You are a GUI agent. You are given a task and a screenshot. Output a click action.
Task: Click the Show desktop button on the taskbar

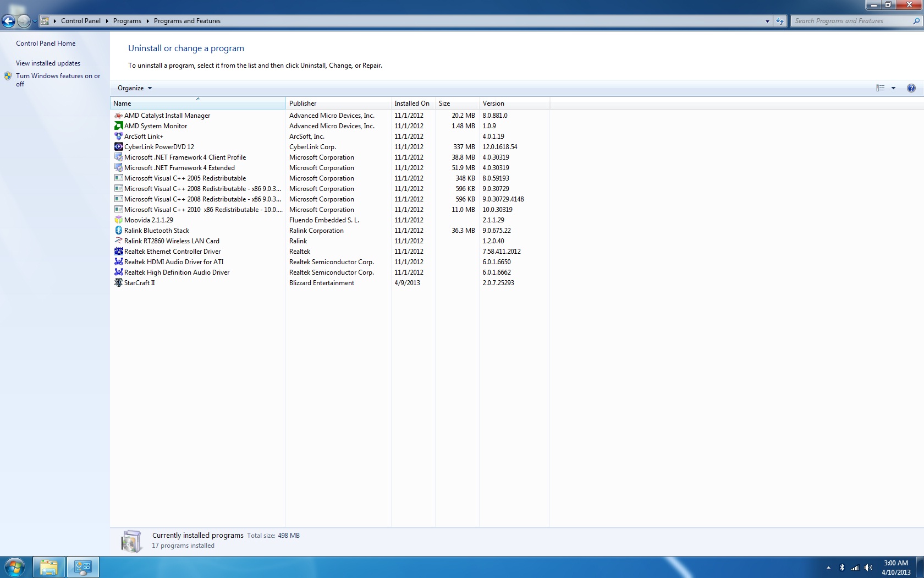(x=920, y=567)
